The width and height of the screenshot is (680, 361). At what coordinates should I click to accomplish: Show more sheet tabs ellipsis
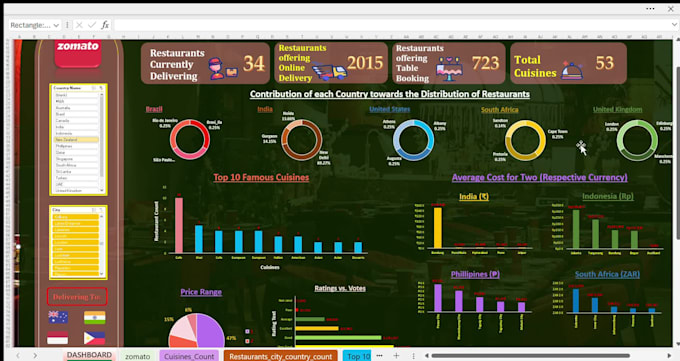click(x=379, y=356)
